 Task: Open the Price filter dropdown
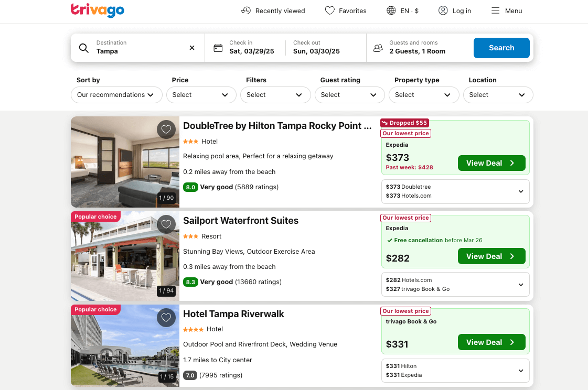click(x=201, y=95)
